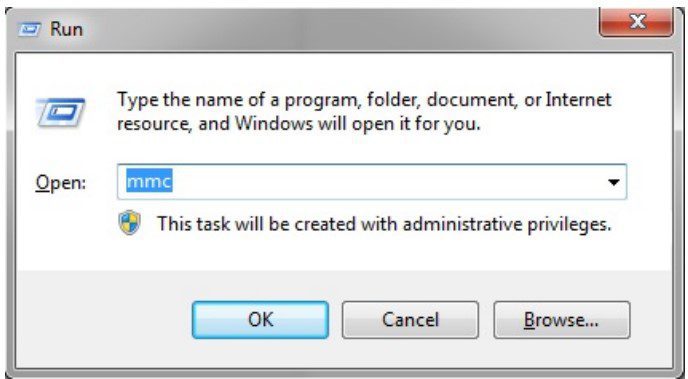
Task: Expand the Open combo box history arrow
Action: point(613,182)
